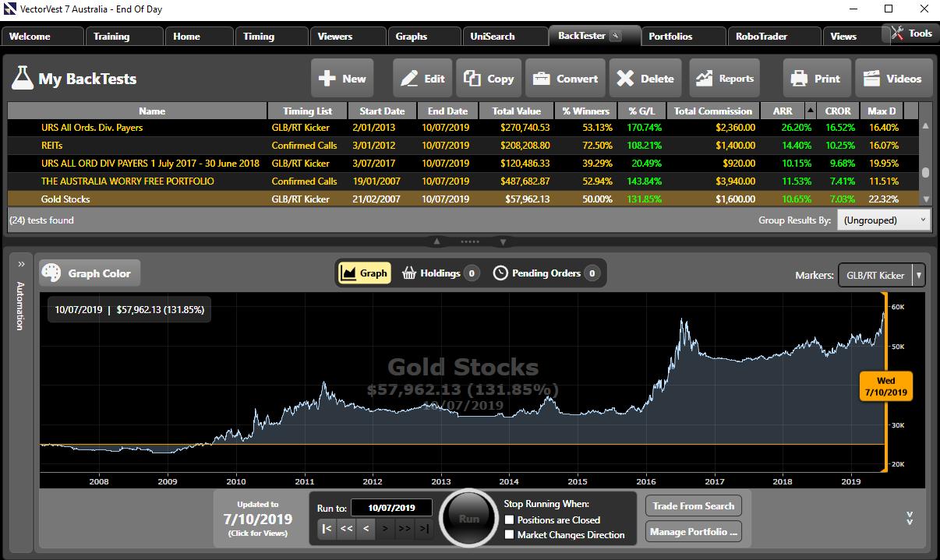940x560 pixels.
Task: Expand the Automation side panel
Action: point(22,265)
